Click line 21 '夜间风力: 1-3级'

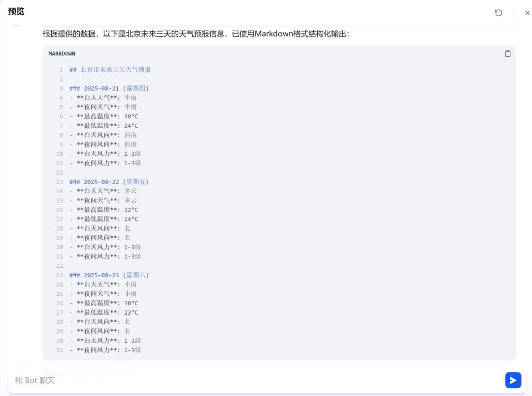[105, 256]
